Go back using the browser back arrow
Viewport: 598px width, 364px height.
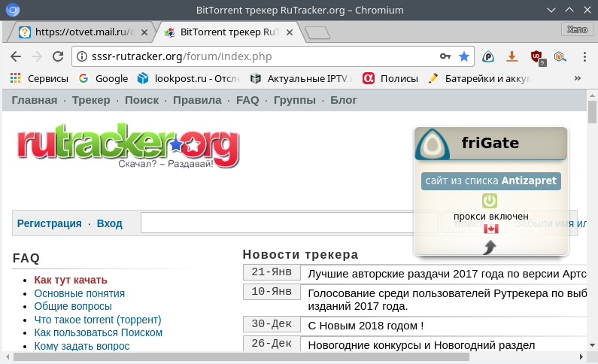coord(16,57)
